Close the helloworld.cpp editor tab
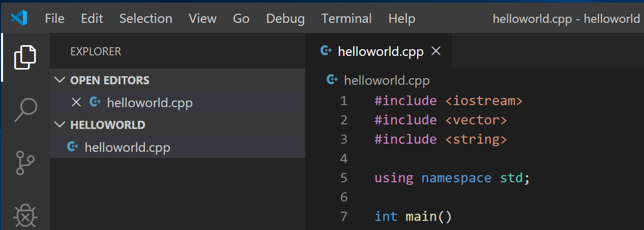The image size is (644, 230). click(435, 51)
